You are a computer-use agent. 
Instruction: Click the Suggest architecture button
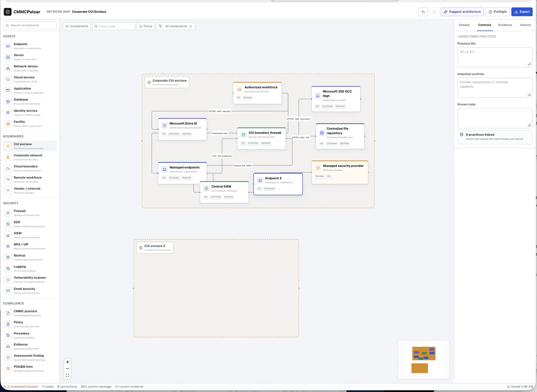click(x=462, y=12)
